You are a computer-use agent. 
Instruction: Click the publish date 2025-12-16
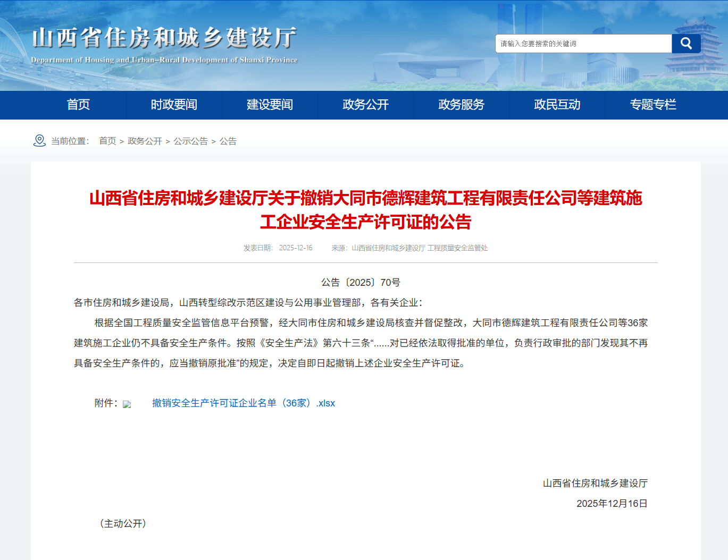(295, 248)
